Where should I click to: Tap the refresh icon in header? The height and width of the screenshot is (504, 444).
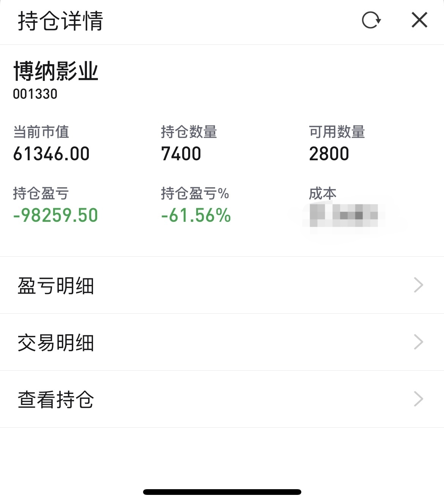tap(371, 21)
